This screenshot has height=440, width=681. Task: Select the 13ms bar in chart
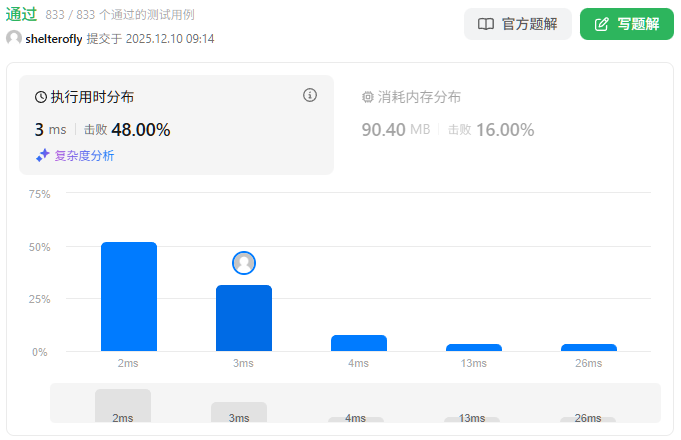tap(474, 347)
